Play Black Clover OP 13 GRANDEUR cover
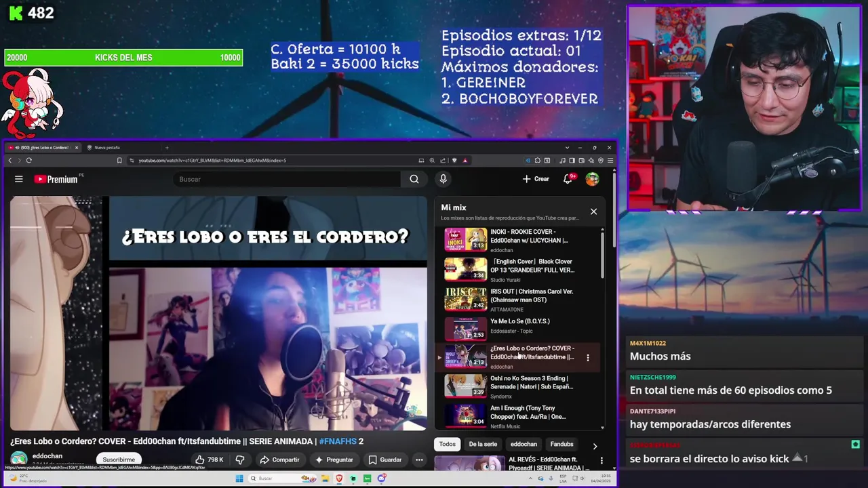The width and height of the screenshot is (868, 488). (466, 269)
